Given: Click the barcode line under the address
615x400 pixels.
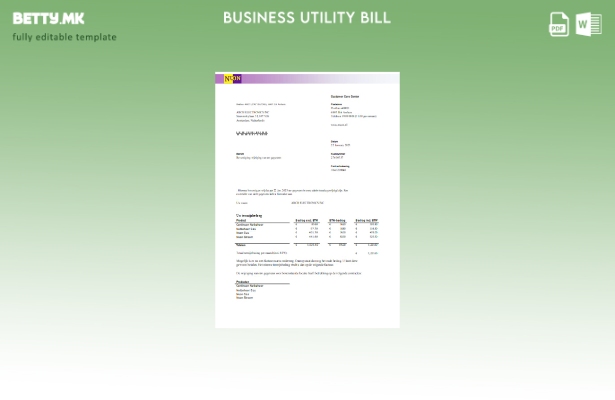Looking at the screenshot, I should click(252, 132).
